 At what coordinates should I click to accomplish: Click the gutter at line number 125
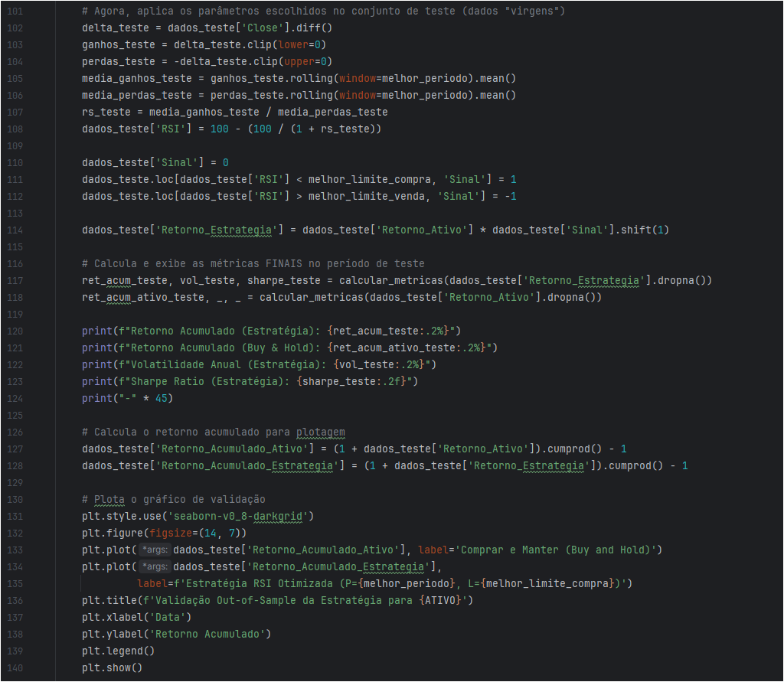[x=17, y=415]
